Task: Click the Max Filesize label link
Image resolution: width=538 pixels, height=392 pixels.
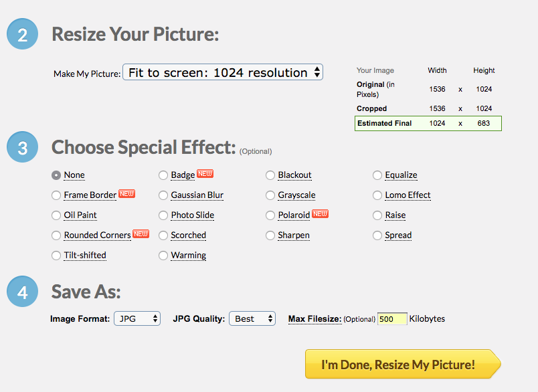Action: [x=315, y=319]
